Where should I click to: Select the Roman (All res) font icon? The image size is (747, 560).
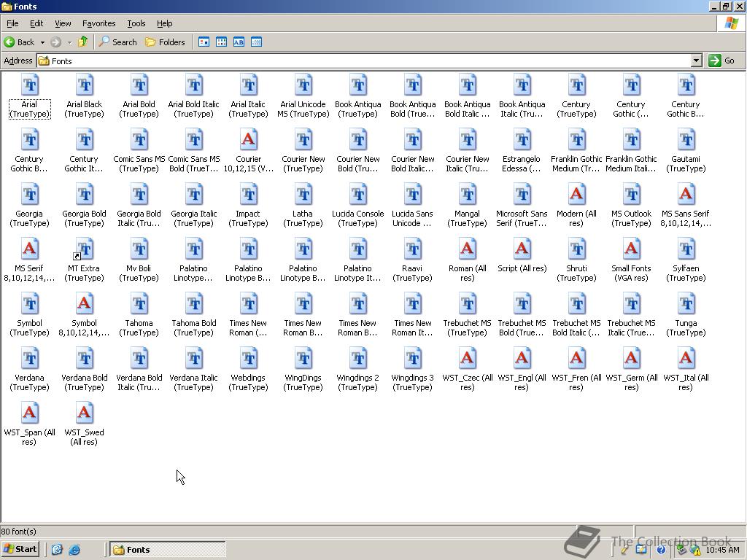point(468,250)
